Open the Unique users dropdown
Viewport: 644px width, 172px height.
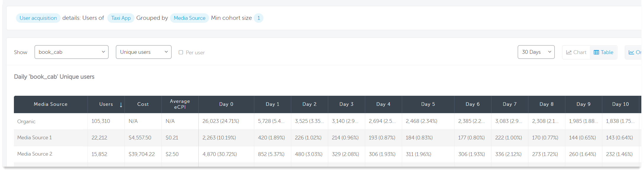tap(144, 52)
